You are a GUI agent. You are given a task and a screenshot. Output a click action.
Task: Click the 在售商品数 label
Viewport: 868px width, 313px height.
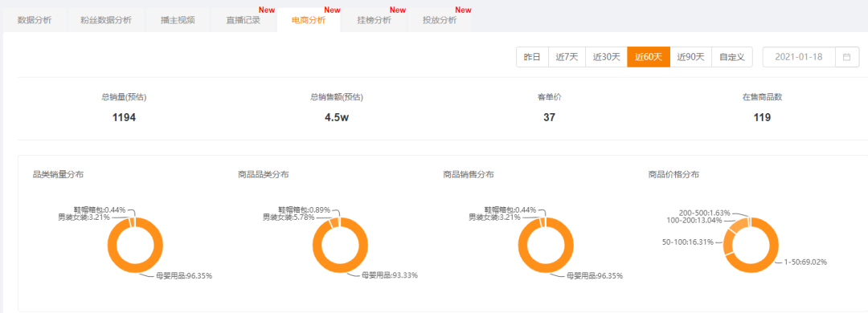[762, 97]
